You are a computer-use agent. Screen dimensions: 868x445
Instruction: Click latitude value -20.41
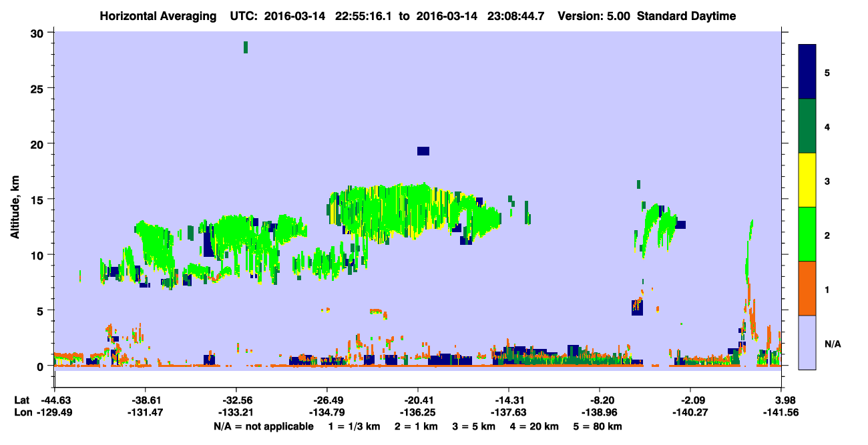pyautogui.click(x=418, y=400)
